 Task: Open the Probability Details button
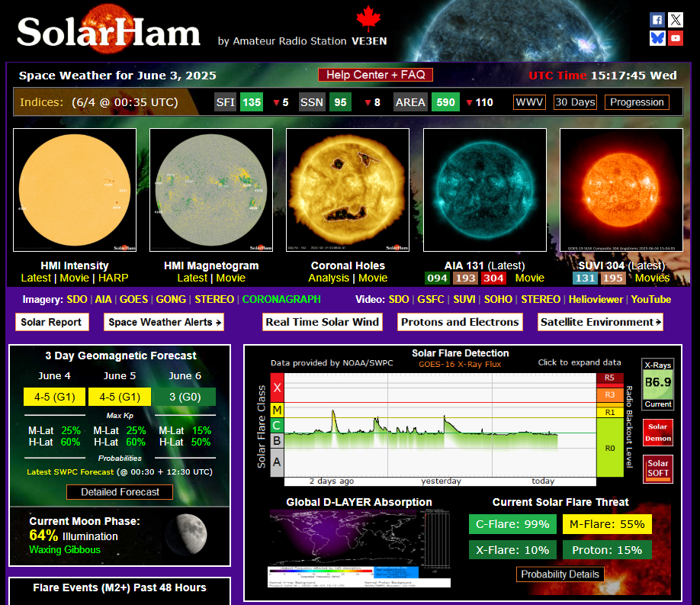560,574
